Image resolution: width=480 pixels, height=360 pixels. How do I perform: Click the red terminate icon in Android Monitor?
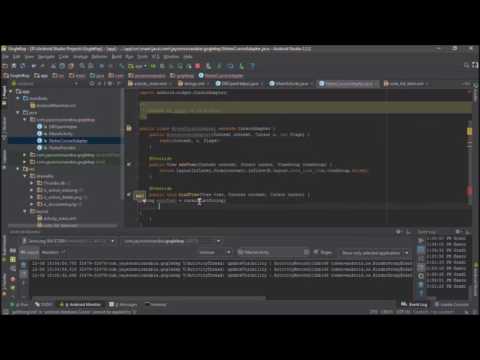click(13, 279)
